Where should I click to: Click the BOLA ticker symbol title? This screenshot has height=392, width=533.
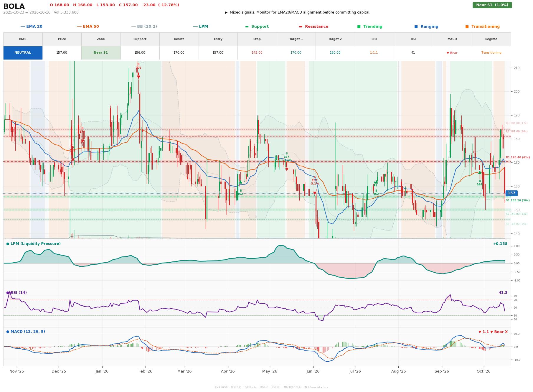[x=14, y=6]
